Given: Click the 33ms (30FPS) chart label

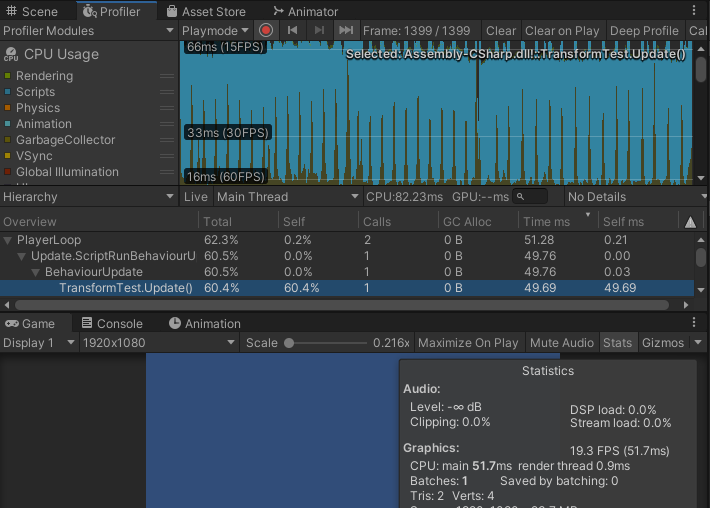Looking at the screenshot, I should pos(228,133).
